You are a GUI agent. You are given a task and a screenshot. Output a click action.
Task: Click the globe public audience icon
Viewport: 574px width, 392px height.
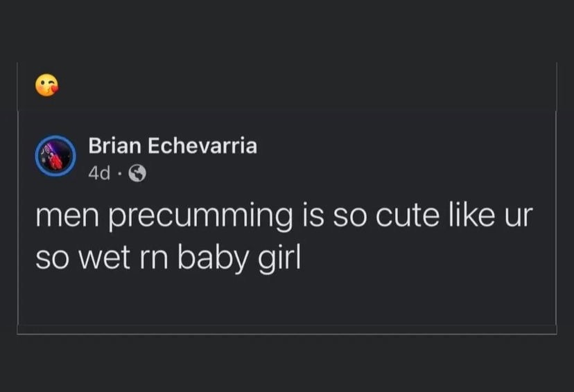pos(137,173)
